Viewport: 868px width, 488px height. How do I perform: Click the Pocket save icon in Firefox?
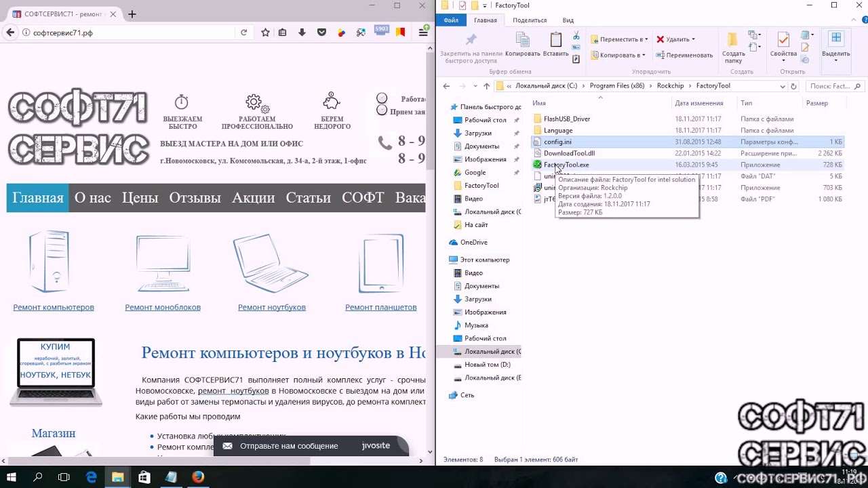pyautogui.click(x=322, y=32)
